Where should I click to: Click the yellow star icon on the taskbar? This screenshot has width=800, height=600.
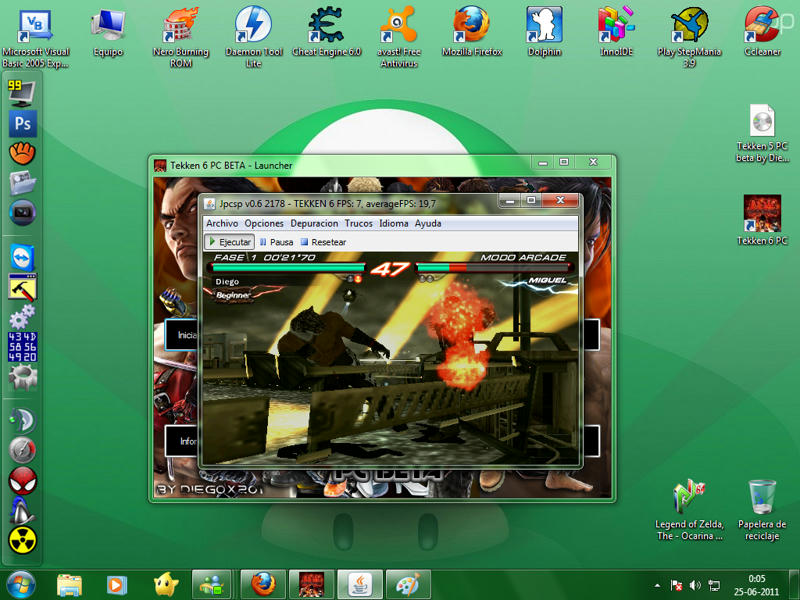[x=165, y=585]
